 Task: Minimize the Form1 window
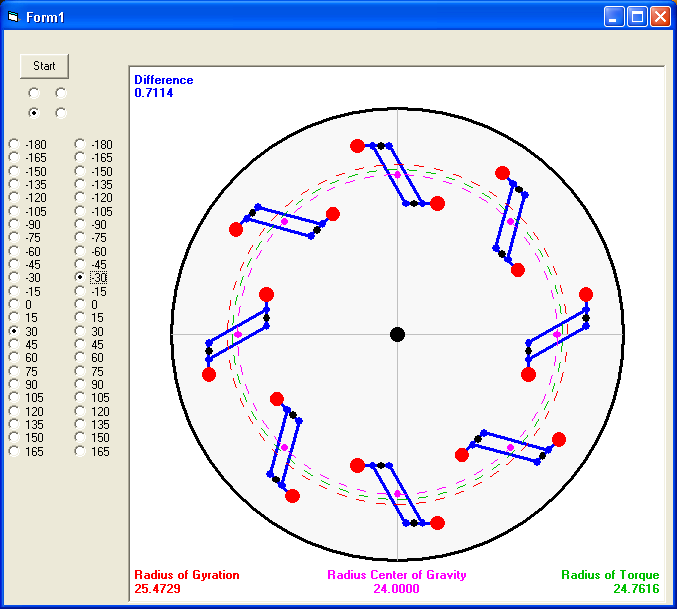click(x=614, y=17)
